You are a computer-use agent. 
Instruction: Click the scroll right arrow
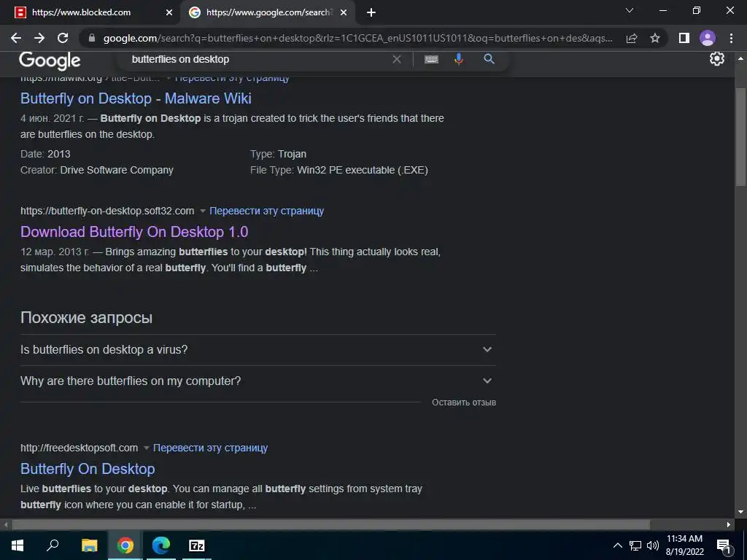729,525
